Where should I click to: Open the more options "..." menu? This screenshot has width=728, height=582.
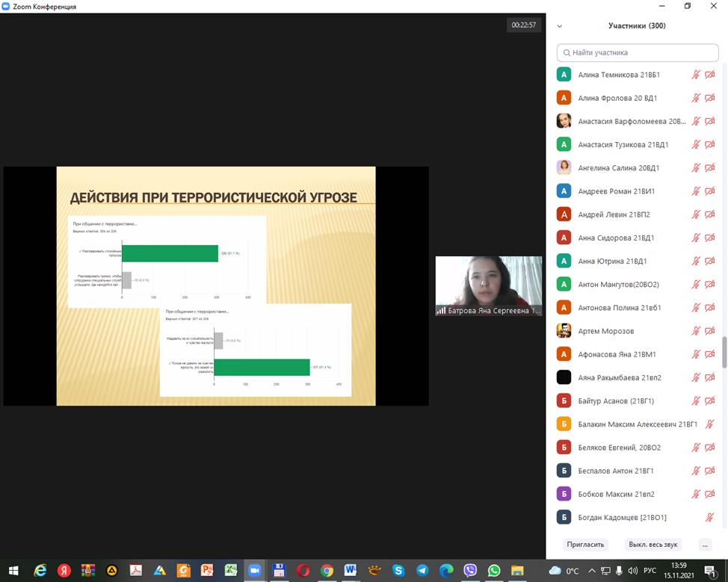click(704, 545)
